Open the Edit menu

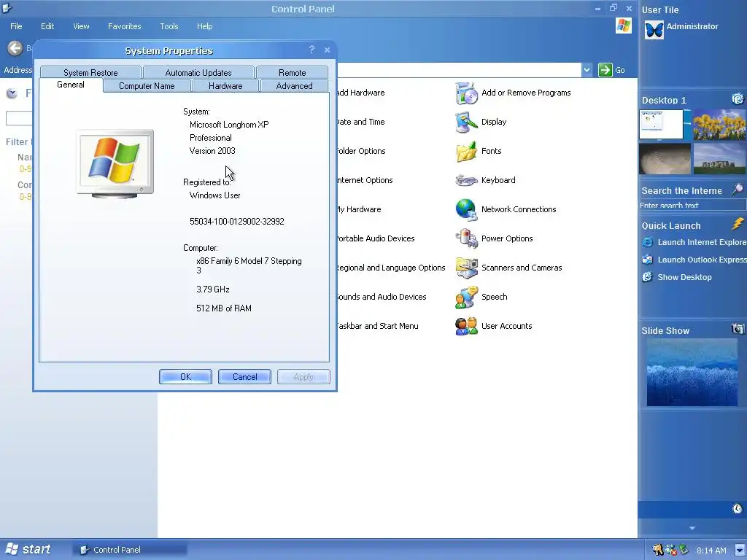click(x=47, y=26)
